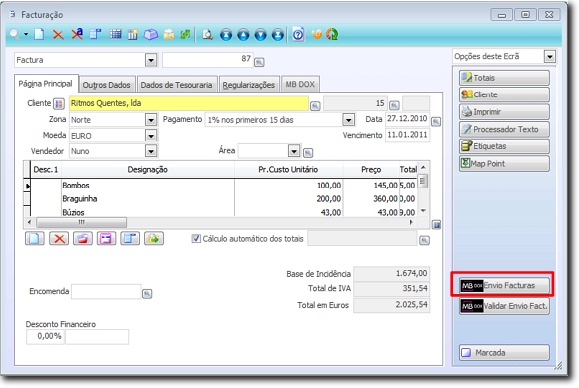Expand the Zona dropdown showing Norte
Screen dimensions: 579x388
[x=151, y=120]
